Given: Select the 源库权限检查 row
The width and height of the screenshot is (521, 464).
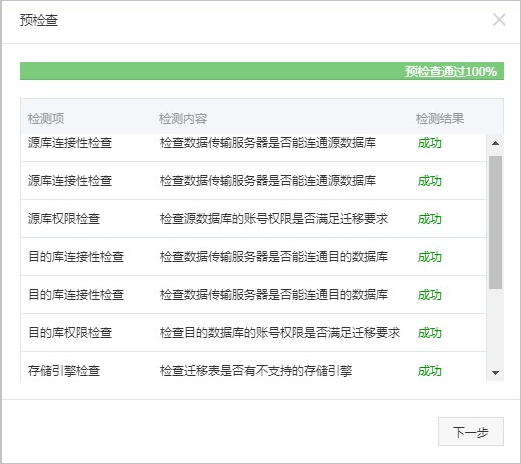Looking at the screenshot, I should (253, 219).
